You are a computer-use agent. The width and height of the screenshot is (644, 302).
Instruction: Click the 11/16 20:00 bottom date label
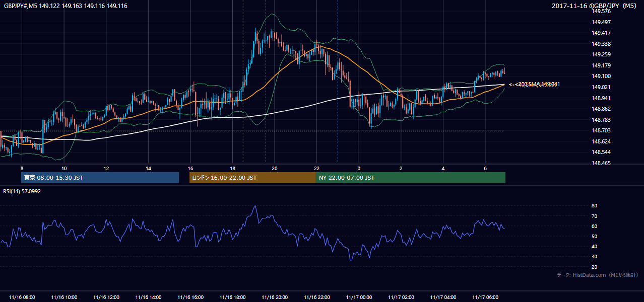pos(275,297)
